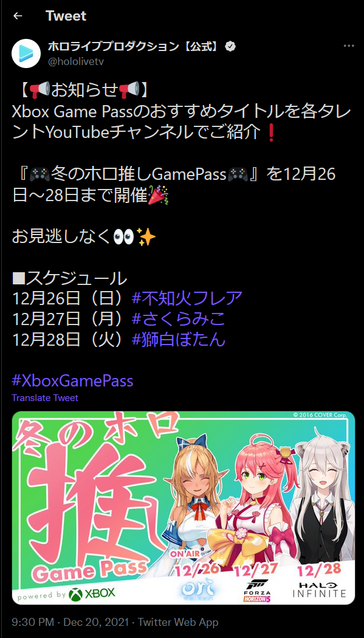
Task: Click the tweet timestamp 9:30 PM Dec 20, 2021
Action: (72, 622)
